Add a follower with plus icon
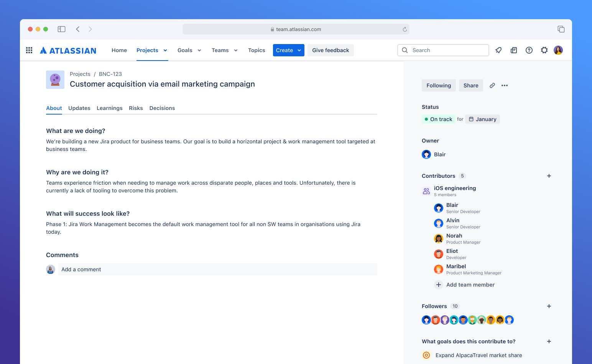Screen dimensions: 592x364 tap(549, 306)
